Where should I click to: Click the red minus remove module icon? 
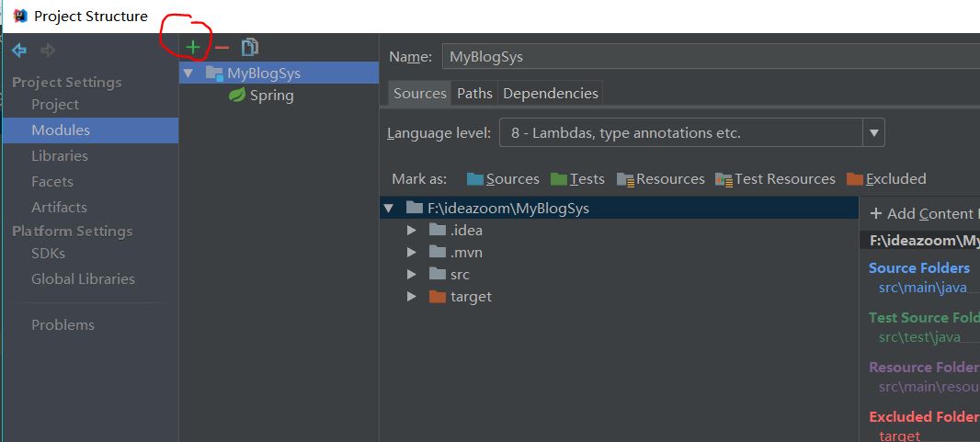pyautogui.click(x=222, y=47)
